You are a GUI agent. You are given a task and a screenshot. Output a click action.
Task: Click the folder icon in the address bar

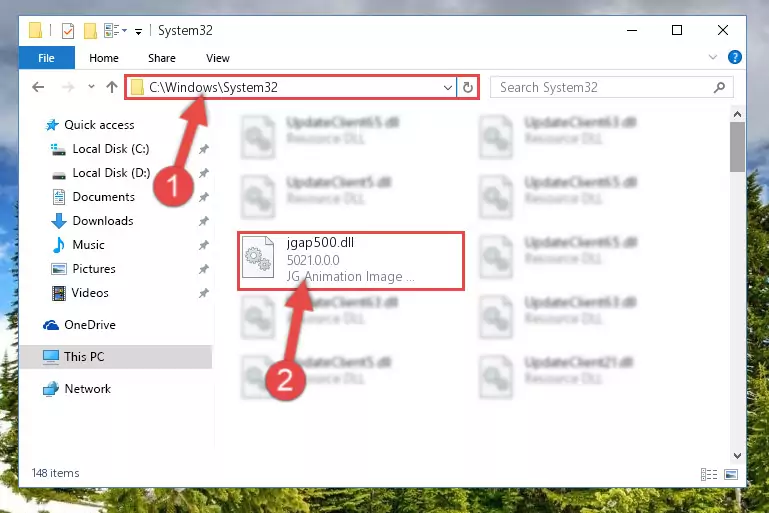coord(137,87)
